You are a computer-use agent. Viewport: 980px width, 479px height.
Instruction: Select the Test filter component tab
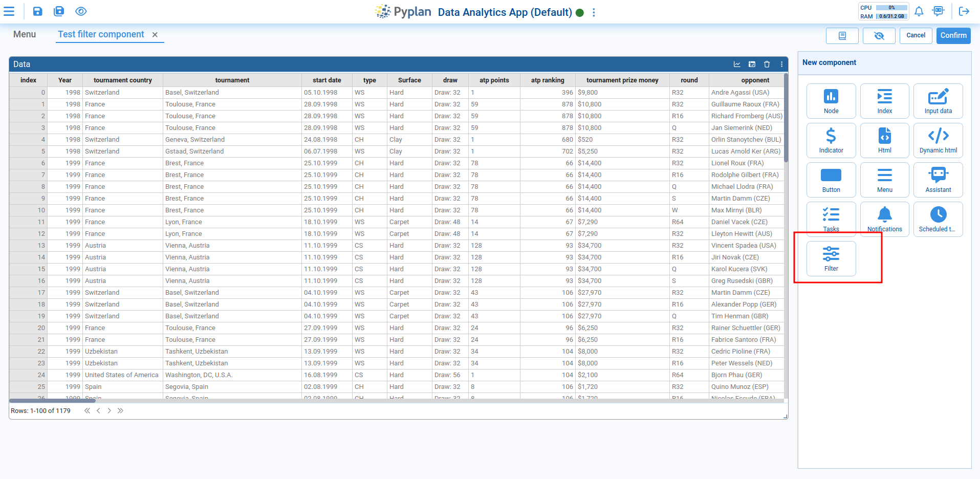click(101, 34)
